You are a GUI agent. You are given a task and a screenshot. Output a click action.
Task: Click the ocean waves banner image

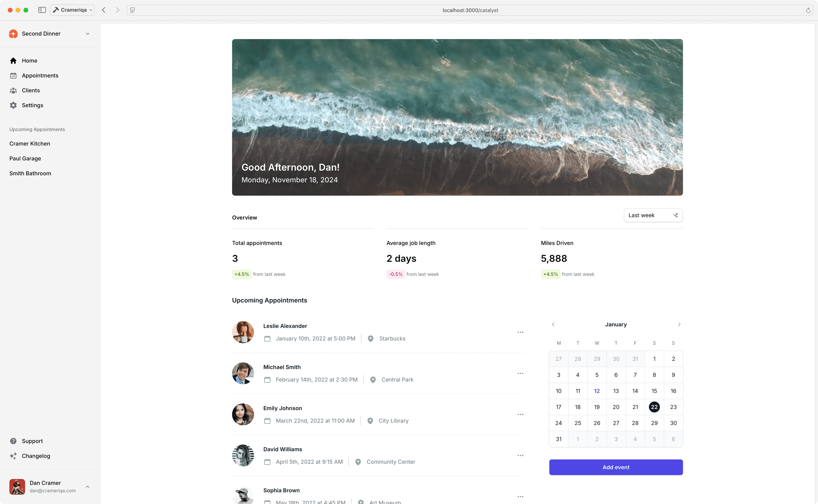click(x=457, y=117)
